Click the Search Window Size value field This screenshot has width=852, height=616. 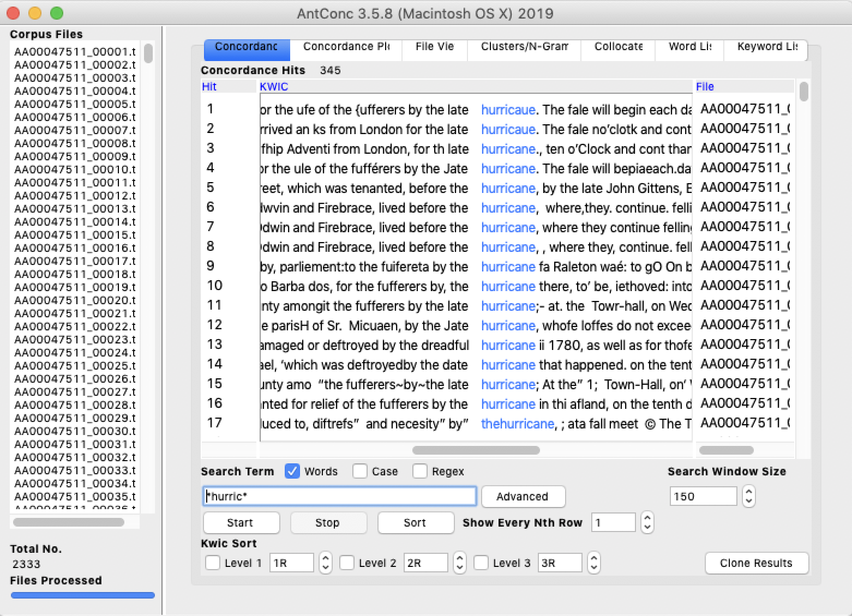click(703, 496)
